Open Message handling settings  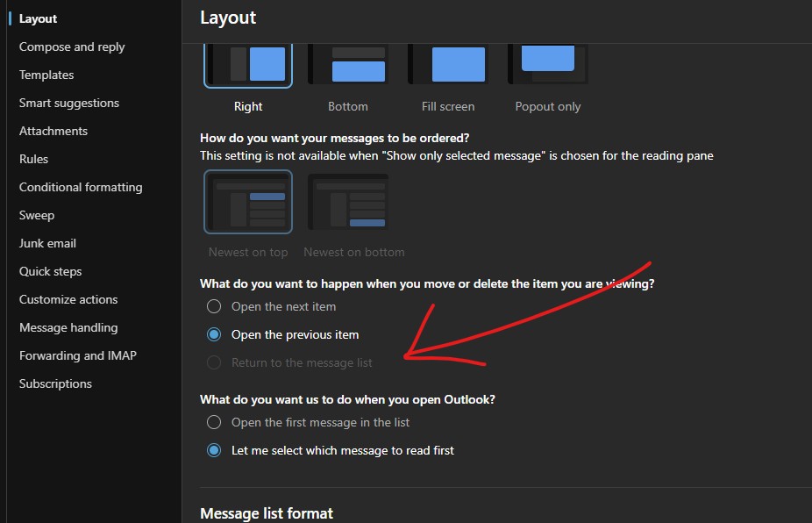[68, 327]
